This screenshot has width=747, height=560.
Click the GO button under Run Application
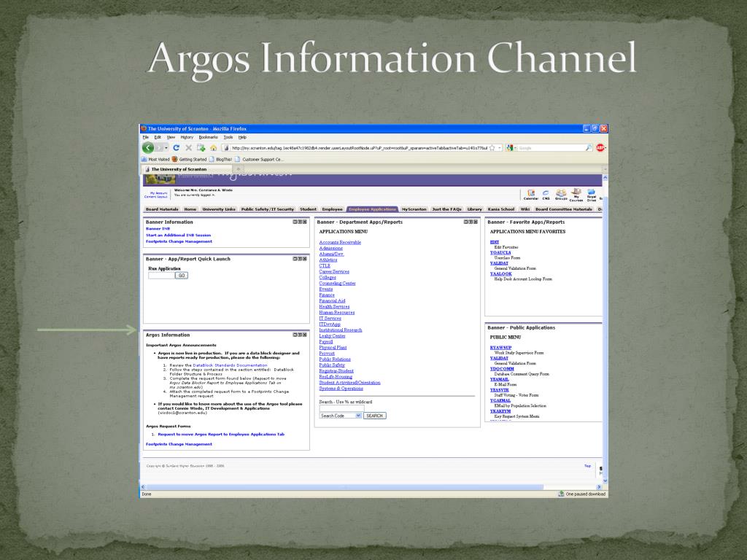182,275
